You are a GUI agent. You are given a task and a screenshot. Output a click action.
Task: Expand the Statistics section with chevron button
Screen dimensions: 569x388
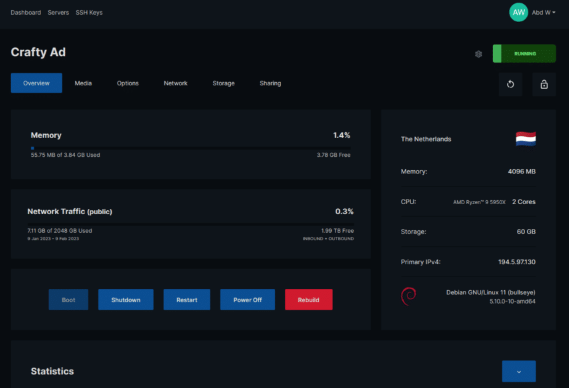[x=519, y=371]
